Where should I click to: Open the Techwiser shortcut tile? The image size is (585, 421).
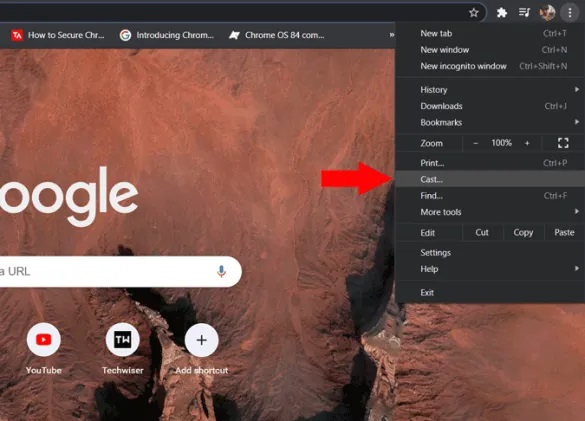(123, 349)
